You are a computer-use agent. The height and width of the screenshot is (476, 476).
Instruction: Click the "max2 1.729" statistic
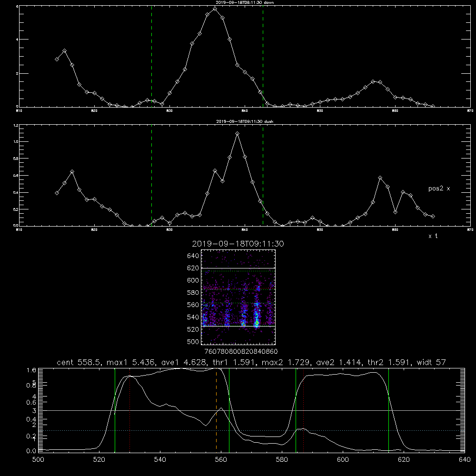287,362
